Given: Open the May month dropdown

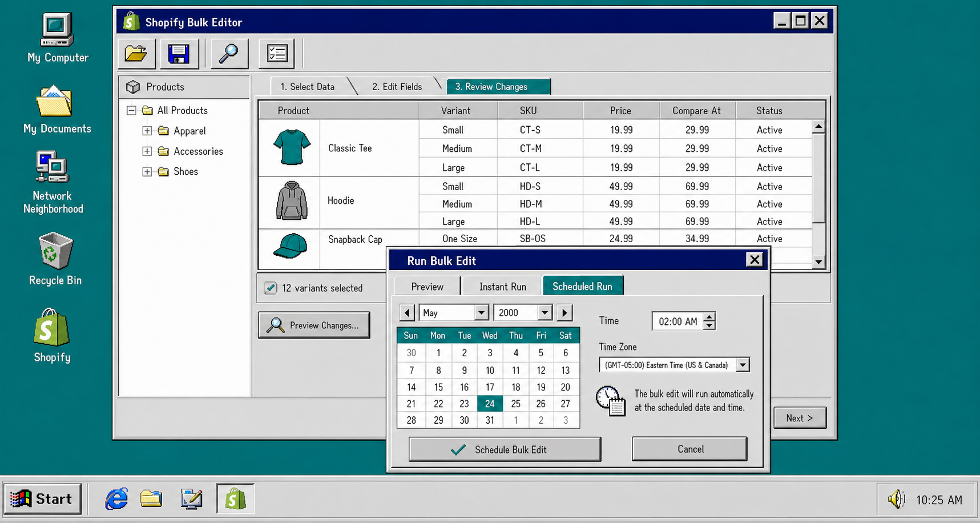Looking at the screenshot, I should click(481, 313).
